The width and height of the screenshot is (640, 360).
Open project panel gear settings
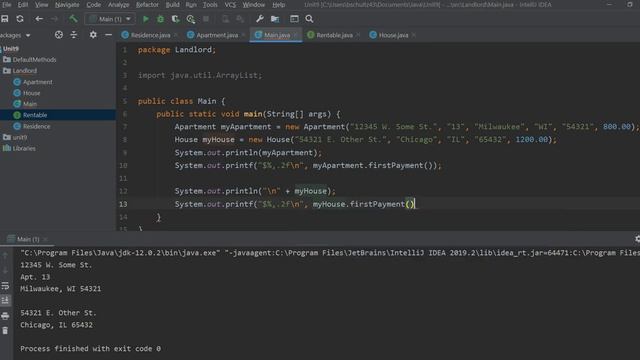click(x=93, y=35)
